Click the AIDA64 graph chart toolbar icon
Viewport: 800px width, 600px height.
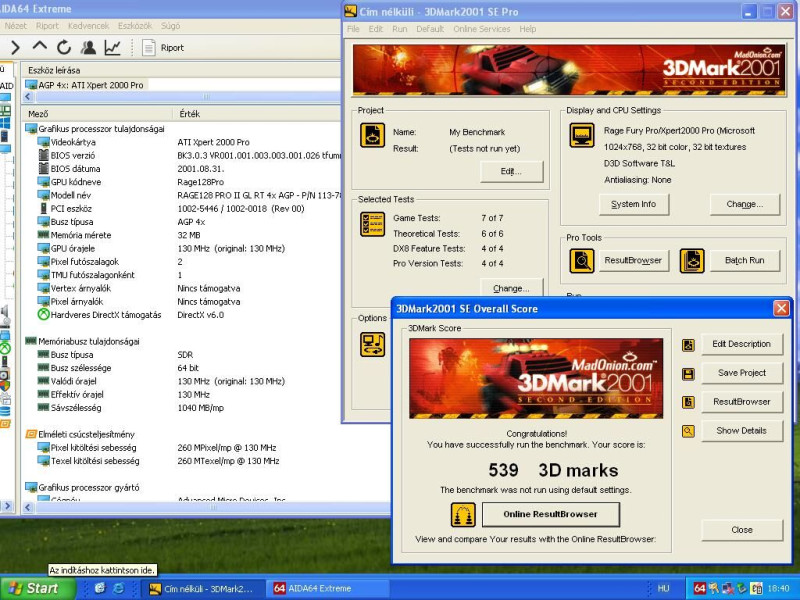[x=112, y=47]
